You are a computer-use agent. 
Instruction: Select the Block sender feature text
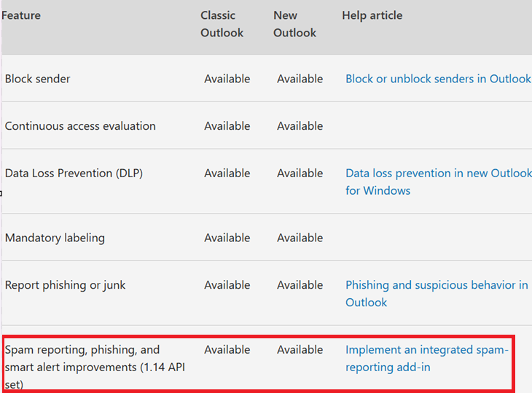coord(38,79)
